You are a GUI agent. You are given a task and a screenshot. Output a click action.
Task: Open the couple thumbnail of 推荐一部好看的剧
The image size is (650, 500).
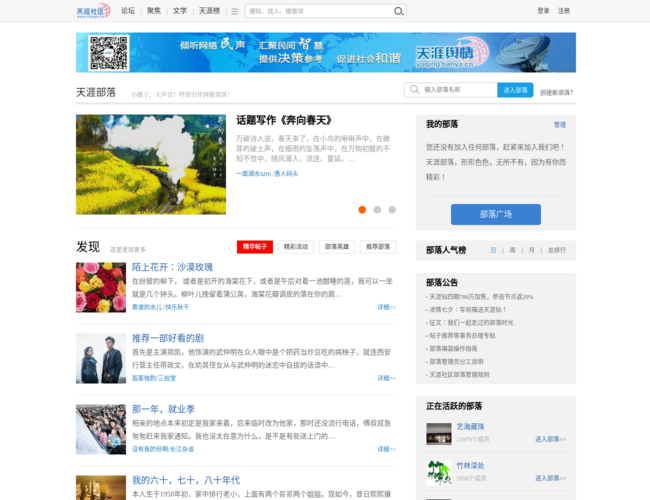[101, 358]
